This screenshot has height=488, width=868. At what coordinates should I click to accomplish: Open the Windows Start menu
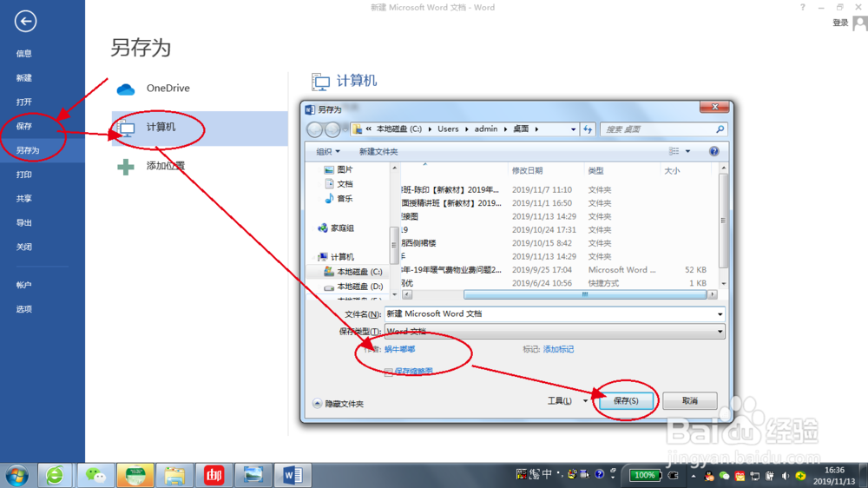tap(16, 475)
